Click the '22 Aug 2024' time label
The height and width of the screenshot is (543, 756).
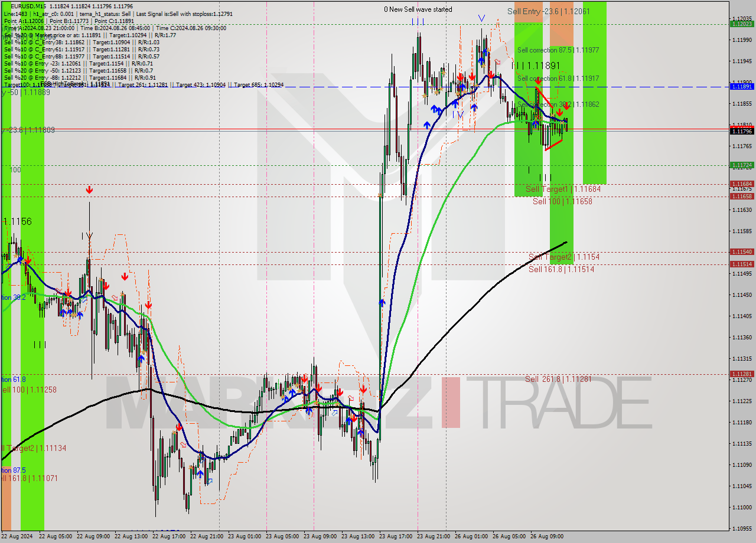[x=17, y=537]
